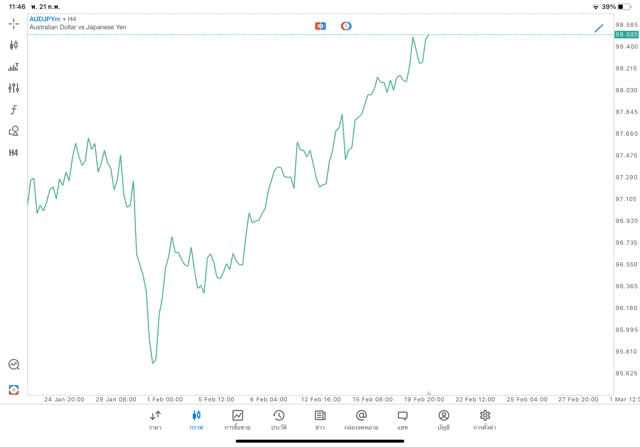
Task: Open indicators function icon
Action: pyautogui.click(x=13, y=110)
